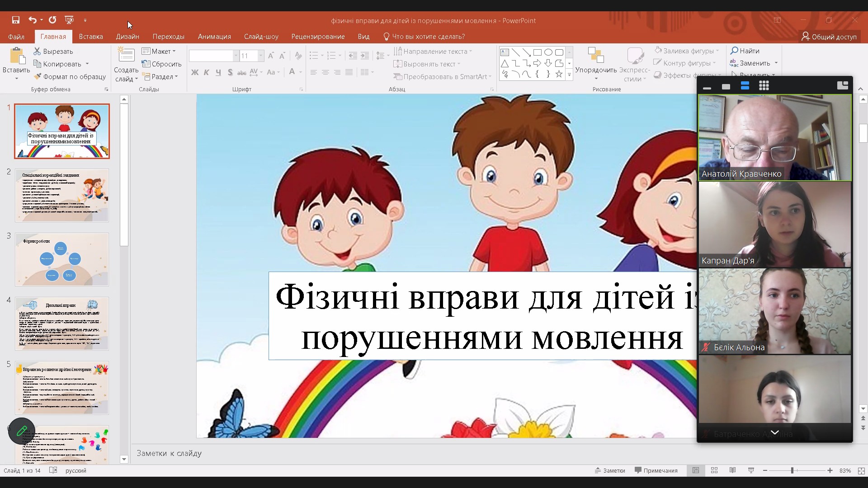Increase font size with the larger A icon
The height and width of the screenshot is (488, 868).
(271, 56)
